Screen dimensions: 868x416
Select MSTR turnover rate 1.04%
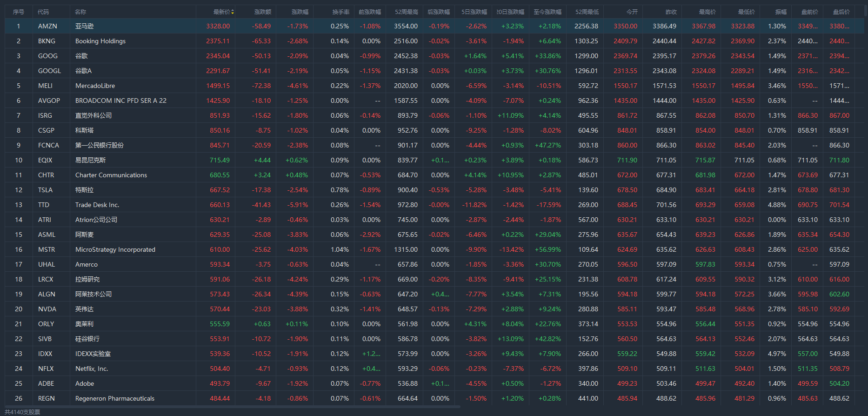[340, 249]
